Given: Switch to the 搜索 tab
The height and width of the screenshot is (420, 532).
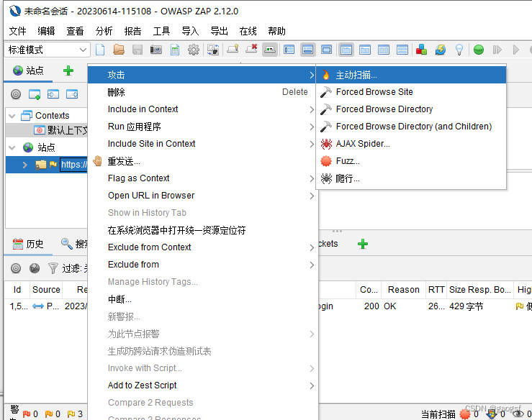Looking at the screenshot, I should point(74,244).
